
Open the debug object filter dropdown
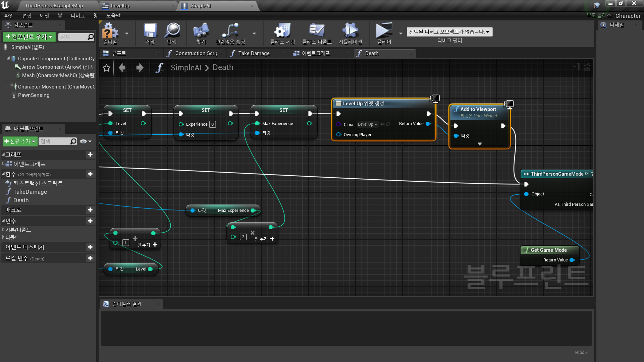pyautogui.click(x=449, y=32)
